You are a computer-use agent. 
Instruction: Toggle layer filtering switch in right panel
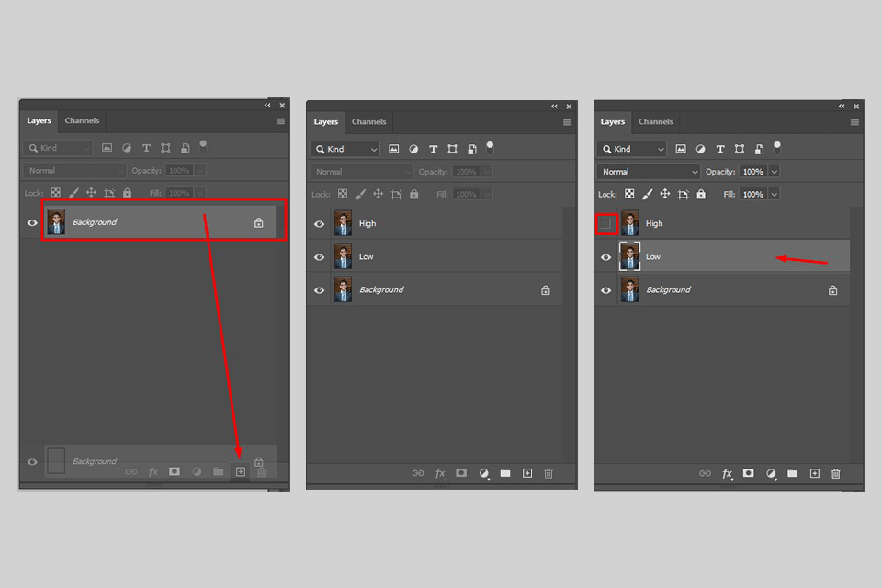point(777,148)
